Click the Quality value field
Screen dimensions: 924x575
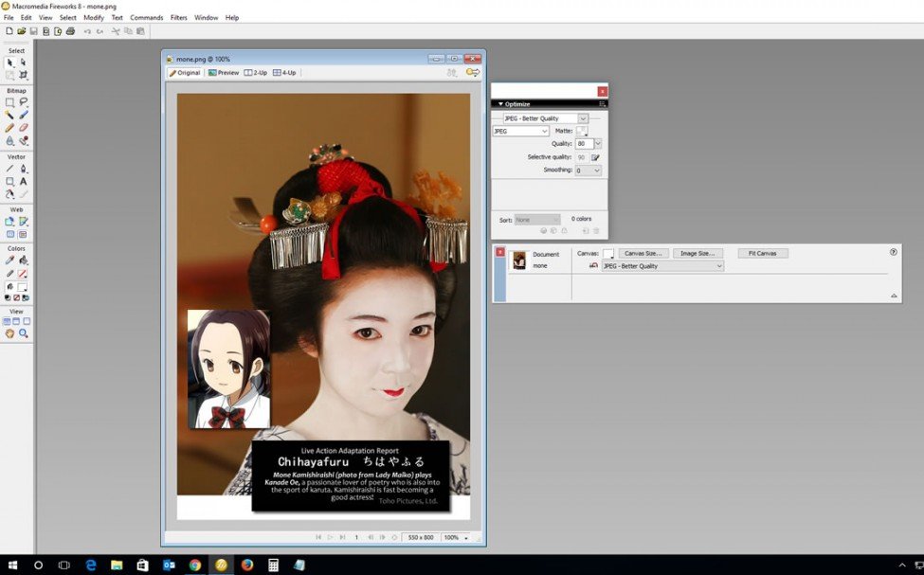click(584, 144)
